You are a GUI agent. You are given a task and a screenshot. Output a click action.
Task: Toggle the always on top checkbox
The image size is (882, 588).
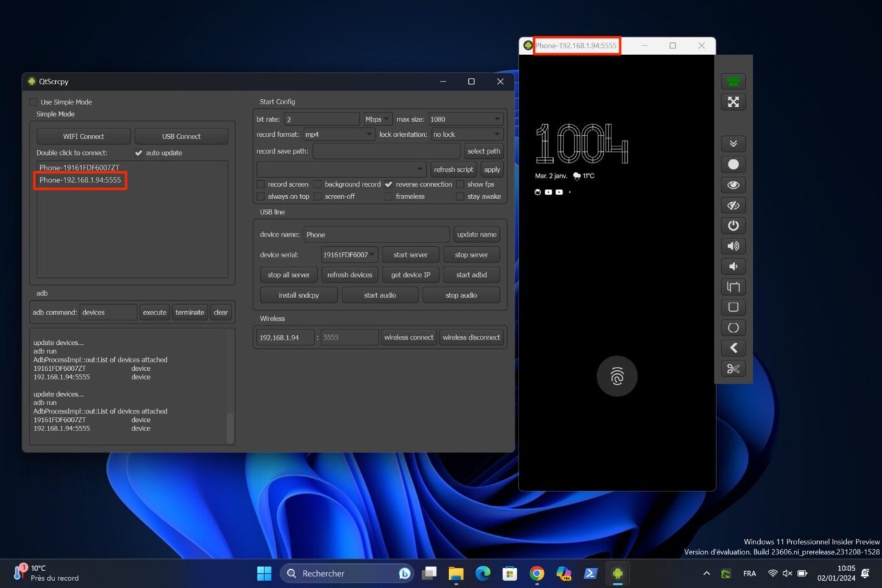[x=261, y=196]
